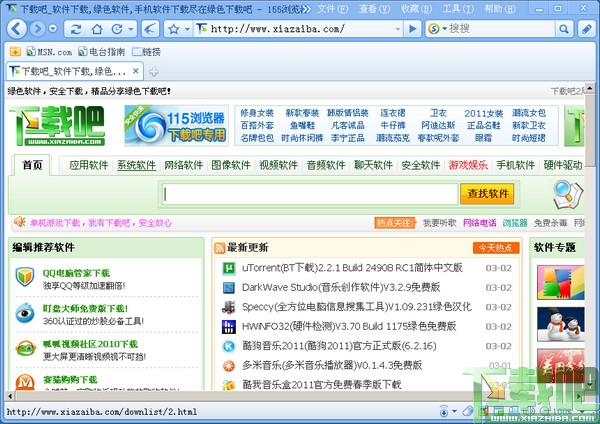
Task: Click the paper plane icon in toolbar
Action: coord(150,29)
